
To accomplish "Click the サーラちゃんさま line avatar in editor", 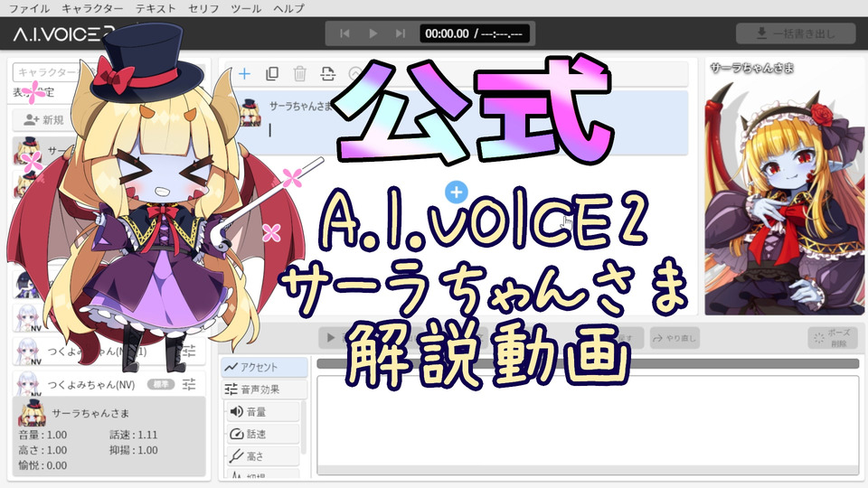I will [250, 112].
